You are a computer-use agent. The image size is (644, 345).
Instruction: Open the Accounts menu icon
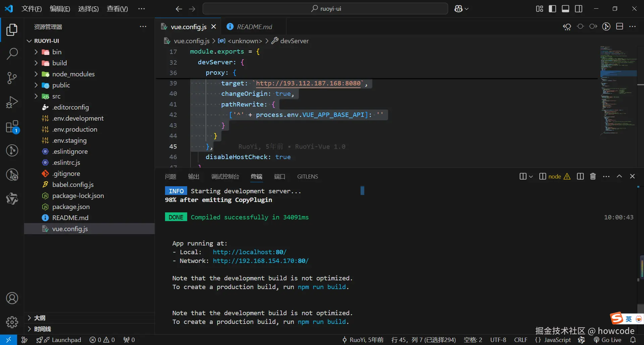tap(12, 298)
